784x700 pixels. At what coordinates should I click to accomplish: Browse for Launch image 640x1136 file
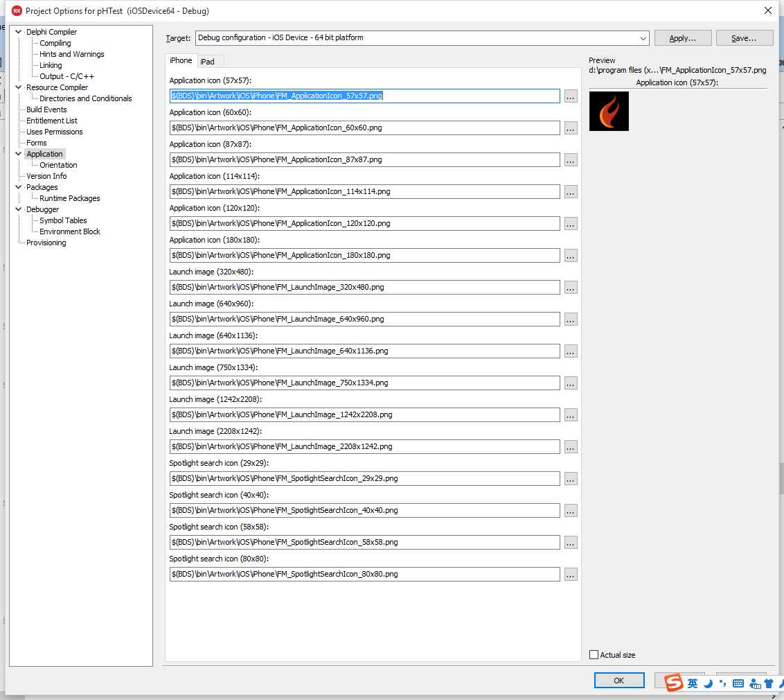click(x=571, y=351)
